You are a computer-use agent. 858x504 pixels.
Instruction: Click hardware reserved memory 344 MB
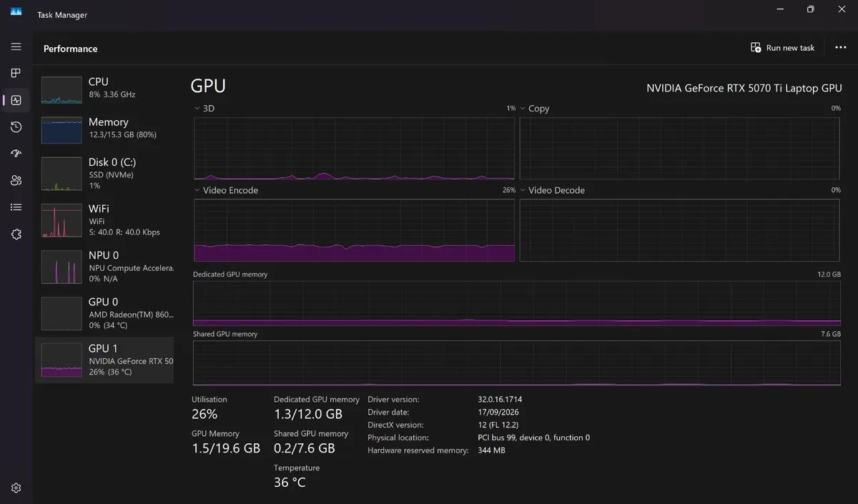pos(491,450)
